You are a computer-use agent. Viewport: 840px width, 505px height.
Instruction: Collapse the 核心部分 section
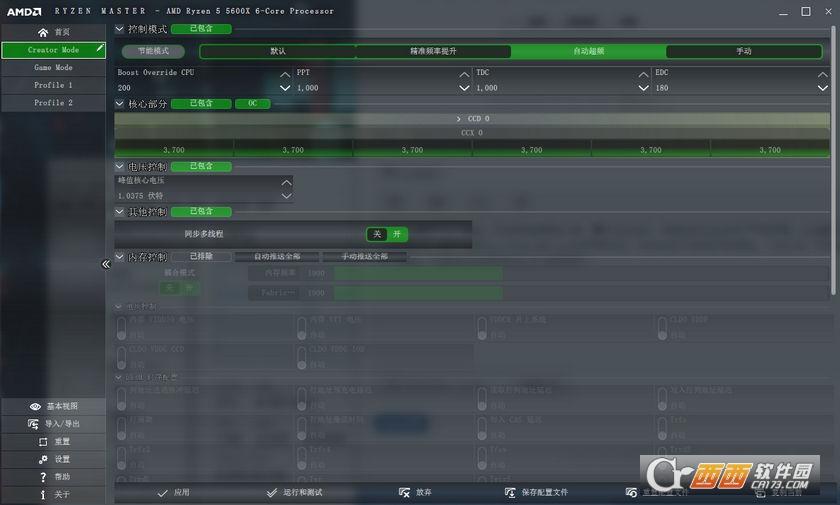(119, 103)
